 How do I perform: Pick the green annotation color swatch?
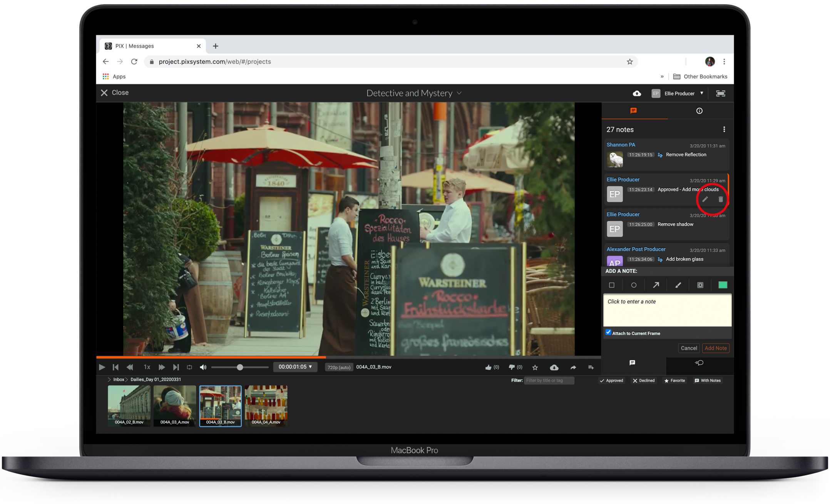(723, 285)
